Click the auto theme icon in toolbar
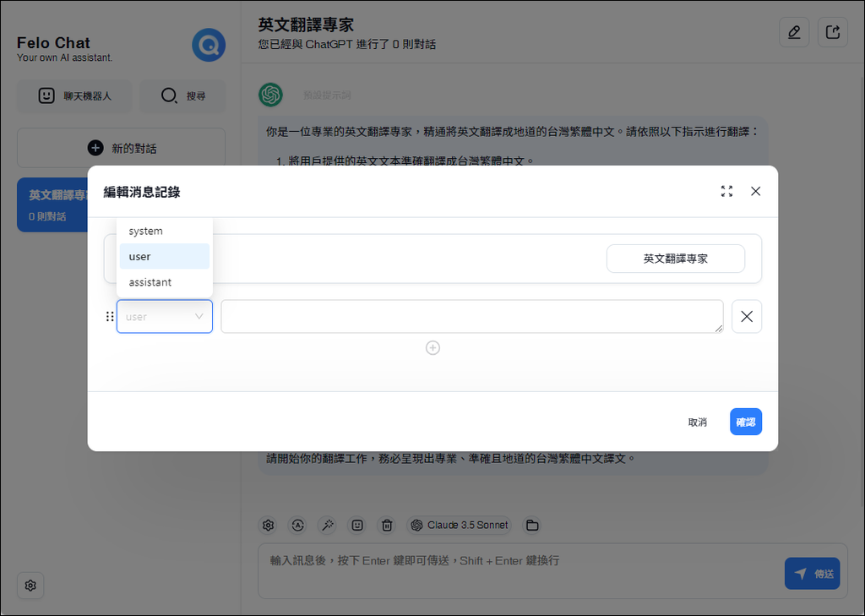Screen dimensions: 865x616 point(298,525)
